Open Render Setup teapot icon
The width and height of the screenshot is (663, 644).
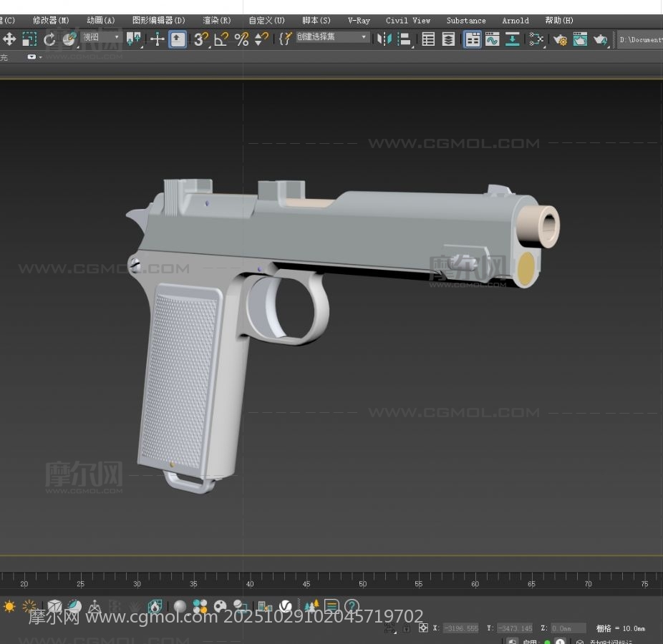coord(560,39)
